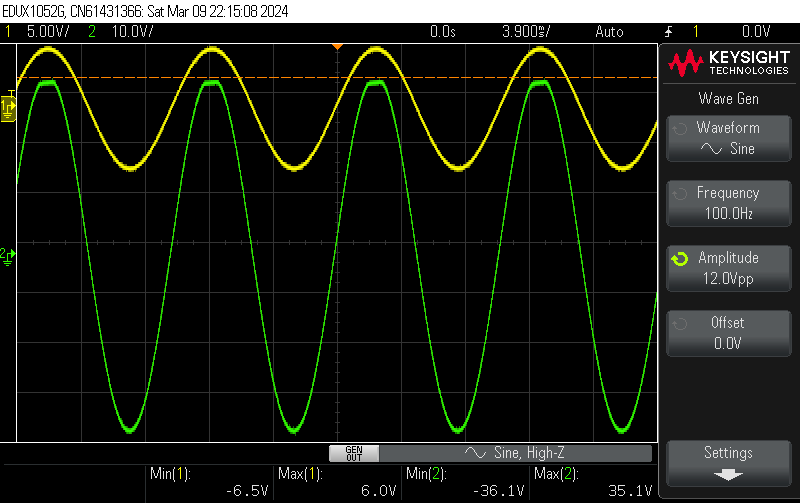This screenshot has height=503, width=800.
Task: Click the 3.900 ms/ timebase readout
Action: tap(526, 32)
